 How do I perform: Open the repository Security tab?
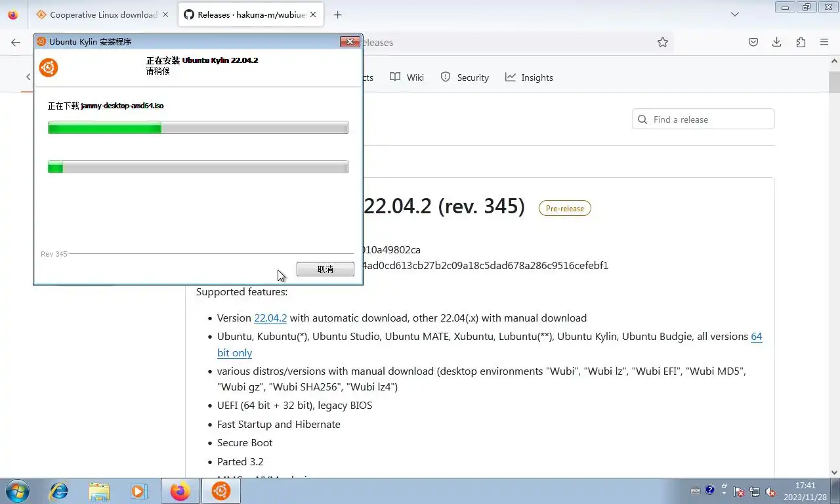pos(465,77)
